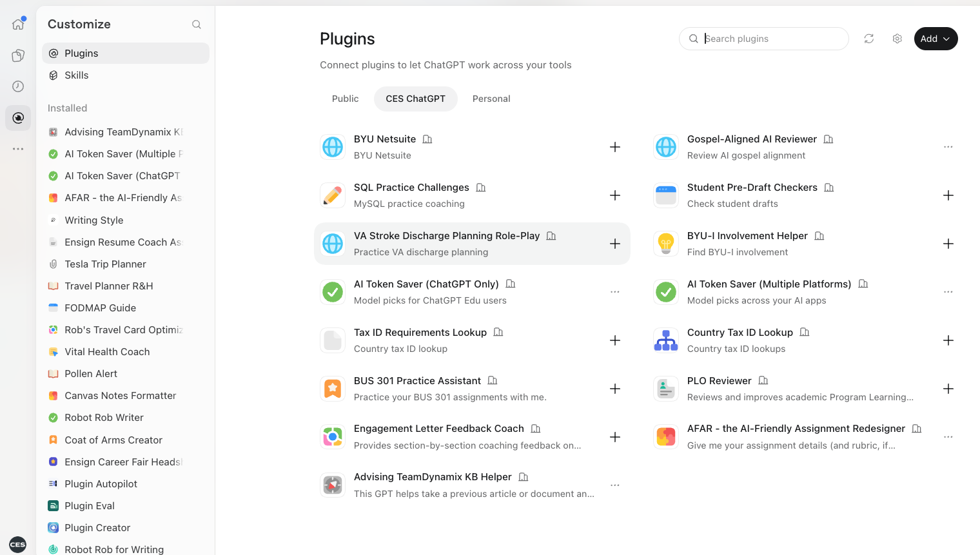Click the Country Tax ID Lookup hierarchy icon
980x555 pixels.
tap(666, 340)
